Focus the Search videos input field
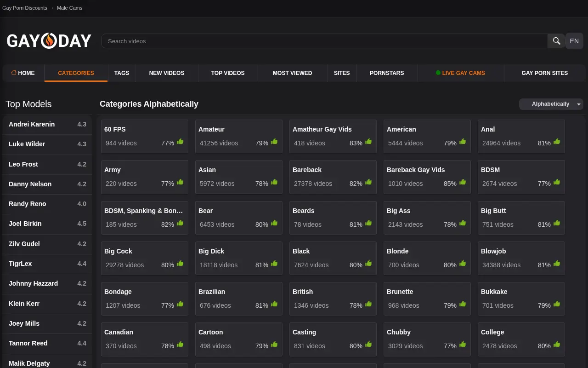 click(324, 41)
